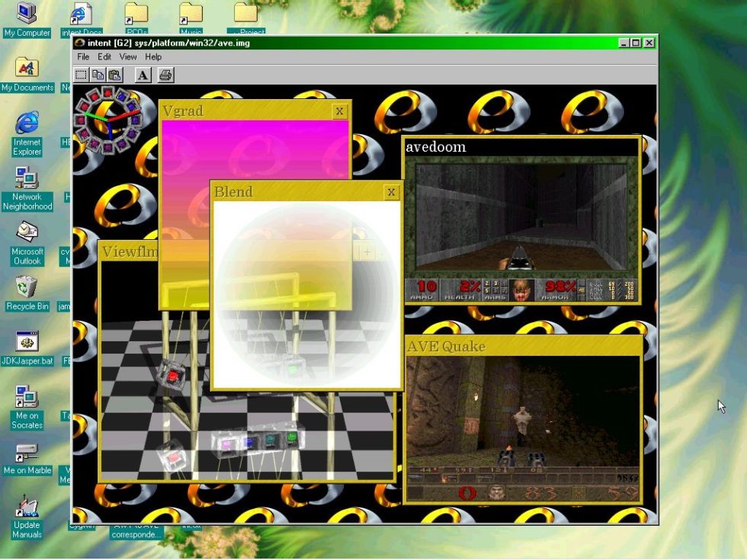Viewport: 747px width, 560px height.
Task: Open the View menu
Action: pyautogui.click(x=127, y=56)
